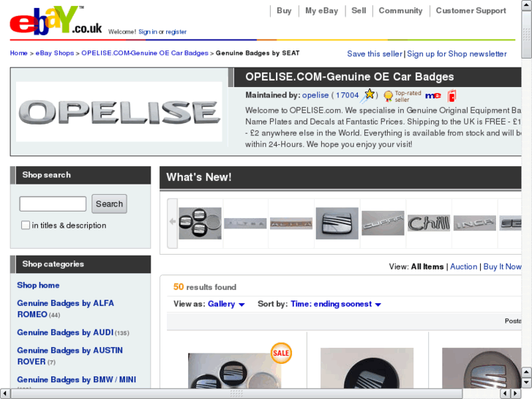This screenshot has width=532, height=399.
Task: Click into the Shop search text field
Action: [53, 204]
